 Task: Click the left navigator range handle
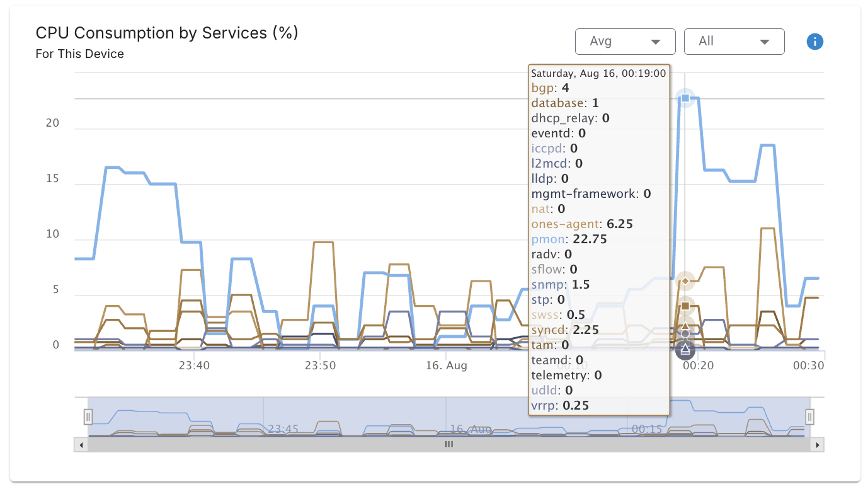click(88, 417)
